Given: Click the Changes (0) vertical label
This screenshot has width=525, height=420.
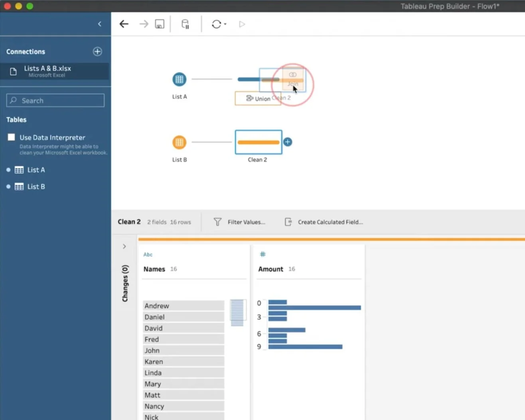Looking at the screenshot, I should point(125,283).
